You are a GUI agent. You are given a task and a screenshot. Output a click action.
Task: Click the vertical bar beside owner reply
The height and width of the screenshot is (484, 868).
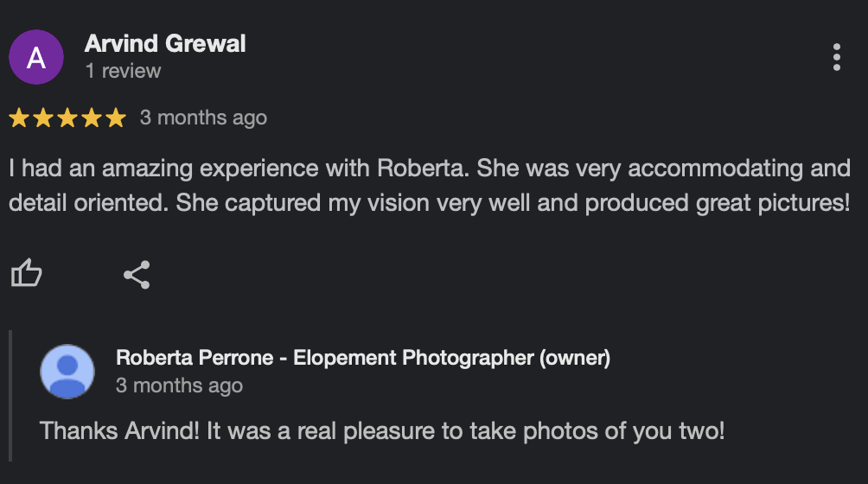pos(10,395)
